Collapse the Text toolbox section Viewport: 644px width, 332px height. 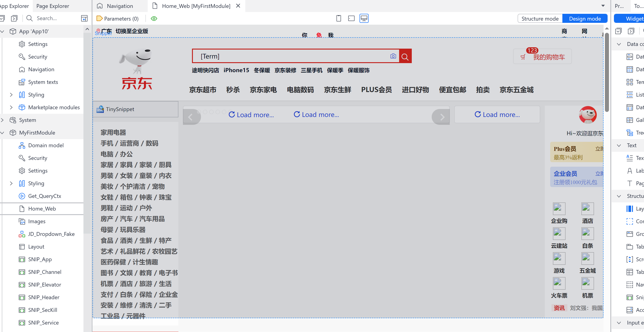pos(619,145)
